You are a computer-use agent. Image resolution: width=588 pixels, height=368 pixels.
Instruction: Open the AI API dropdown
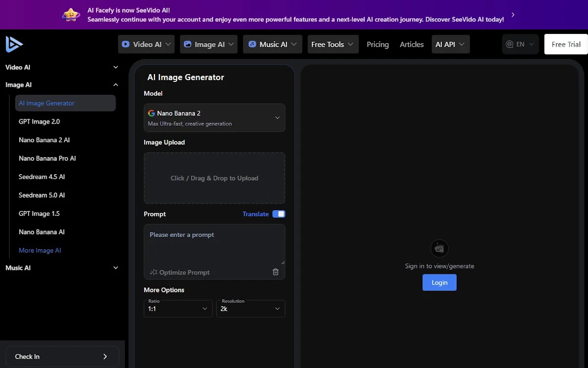click(450, 44)
